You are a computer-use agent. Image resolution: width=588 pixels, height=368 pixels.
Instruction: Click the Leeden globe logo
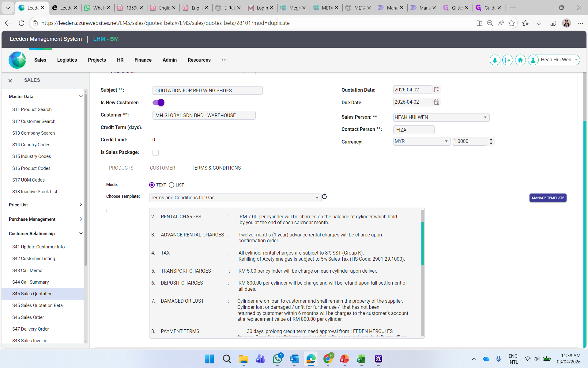(x=17, y=60)
